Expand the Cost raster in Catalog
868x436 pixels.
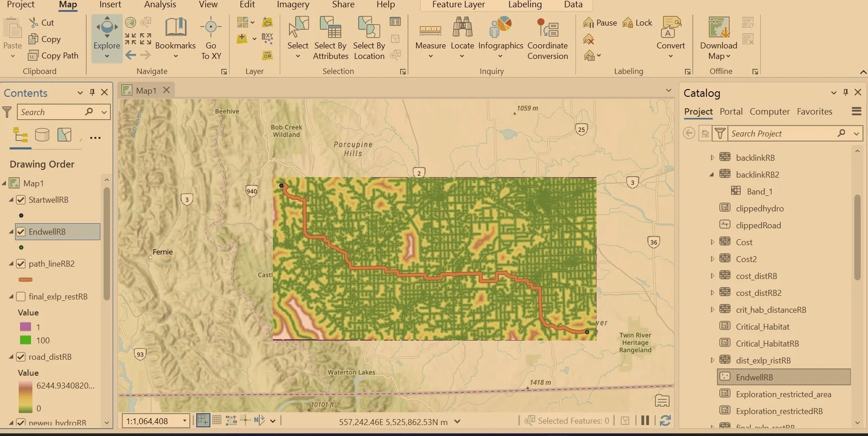[712, 242]
